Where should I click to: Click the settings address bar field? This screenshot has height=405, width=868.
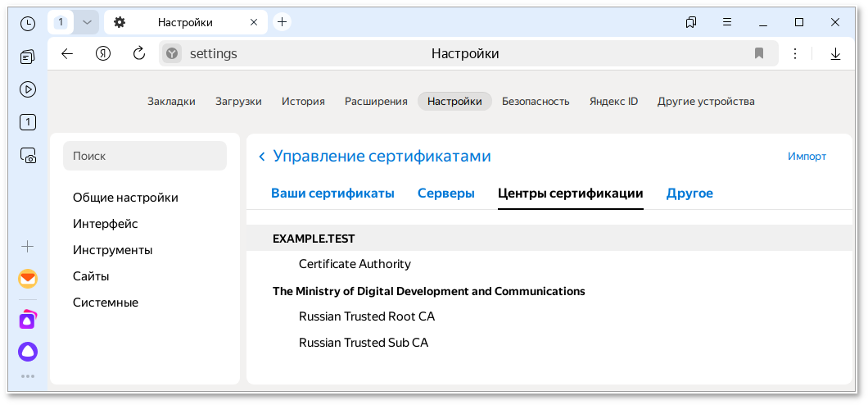[468, 53]
